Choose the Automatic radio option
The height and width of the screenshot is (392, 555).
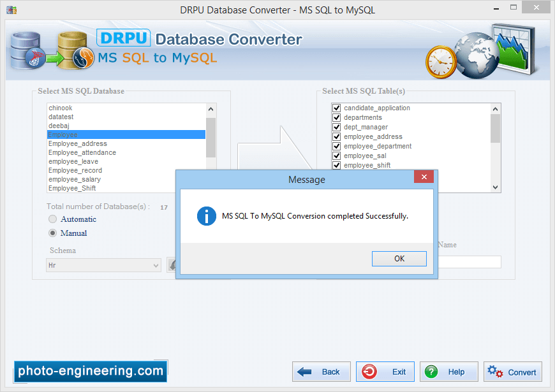click(53, 219)
